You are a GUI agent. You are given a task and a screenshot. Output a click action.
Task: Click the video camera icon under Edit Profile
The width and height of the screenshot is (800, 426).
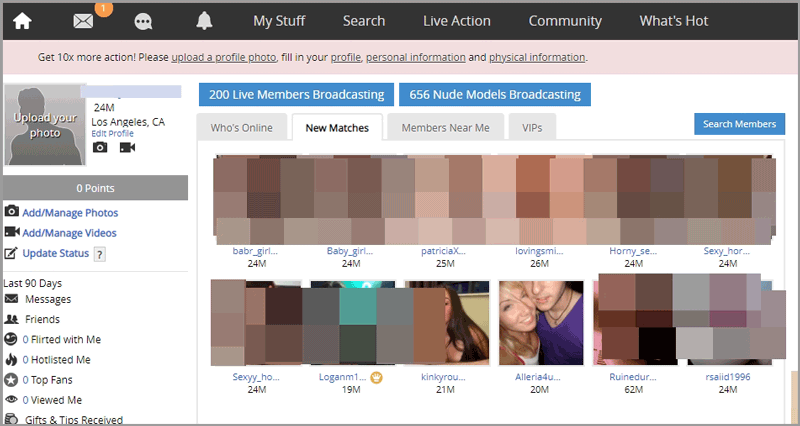point(127,147)
